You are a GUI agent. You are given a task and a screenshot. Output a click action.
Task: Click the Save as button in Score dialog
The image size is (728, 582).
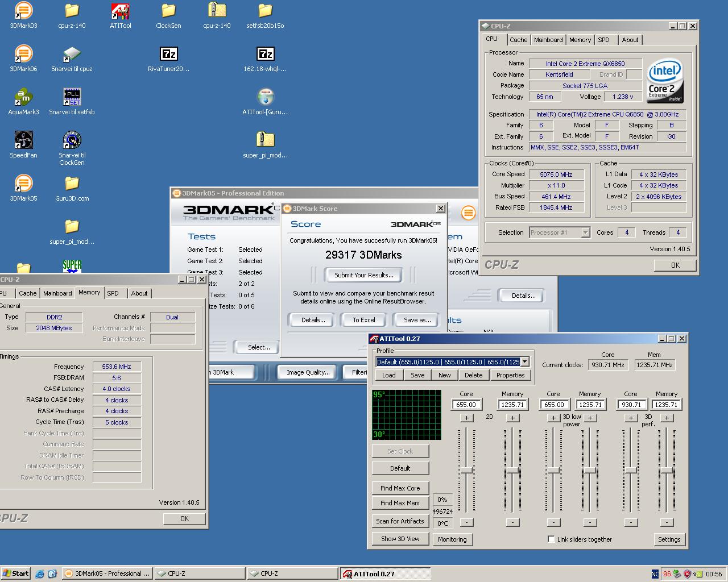(x=417, y=320)
